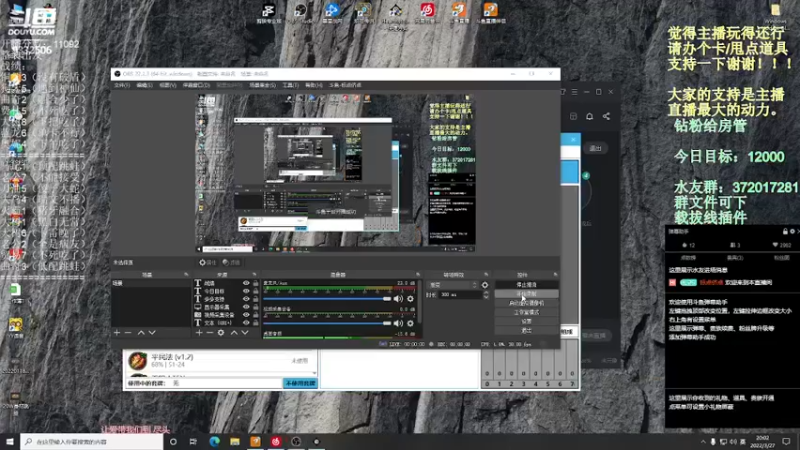
Task: Open the Windows Start menu
Action: pyautogui.click(x=10, y=441)
